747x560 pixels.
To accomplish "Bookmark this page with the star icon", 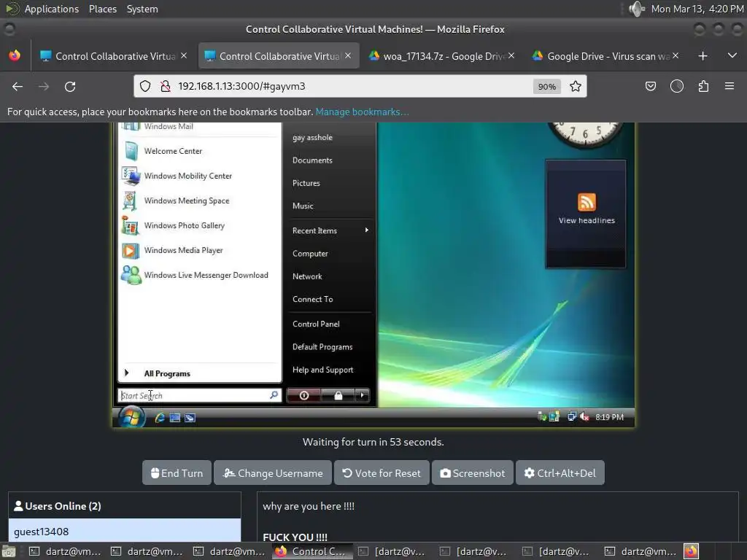I will tap(576, 86).
